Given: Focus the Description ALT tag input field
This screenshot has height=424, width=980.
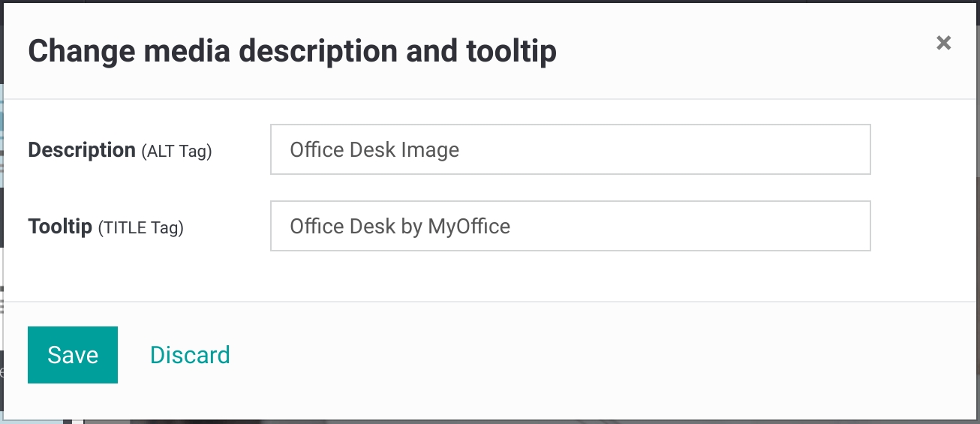Looking at the screenshot, I should [x=570, y=150].
